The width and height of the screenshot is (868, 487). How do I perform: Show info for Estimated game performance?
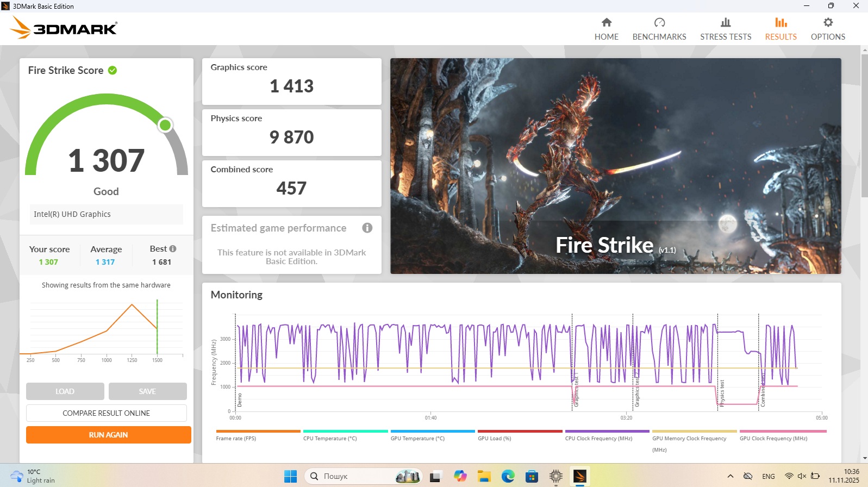(367, 228)
